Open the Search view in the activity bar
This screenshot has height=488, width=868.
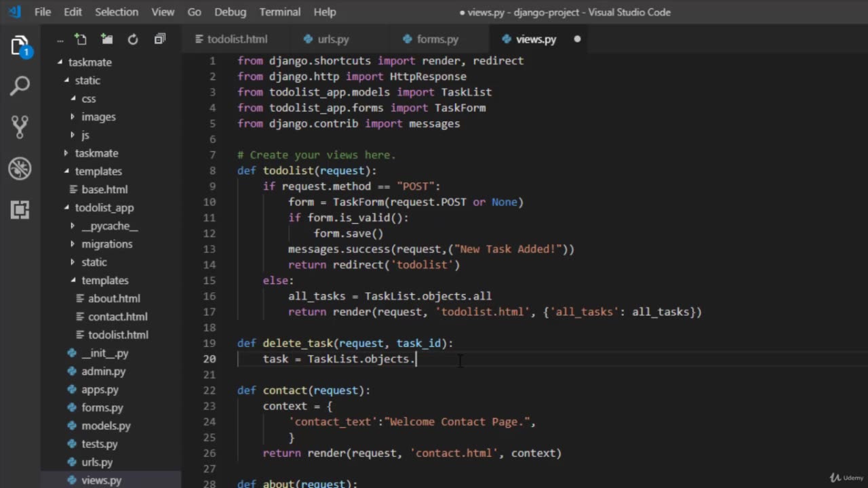point(20,86)
